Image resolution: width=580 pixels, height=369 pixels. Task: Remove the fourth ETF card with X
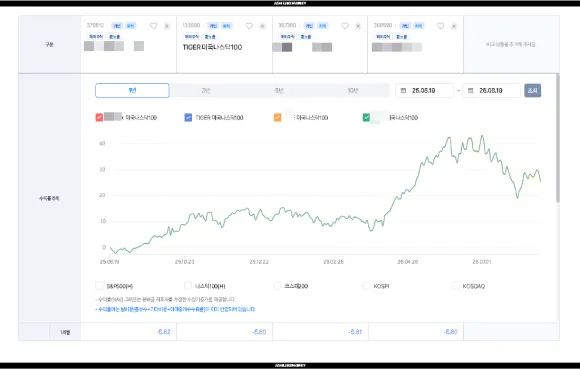pyautogui.click(x=454, y=26)
